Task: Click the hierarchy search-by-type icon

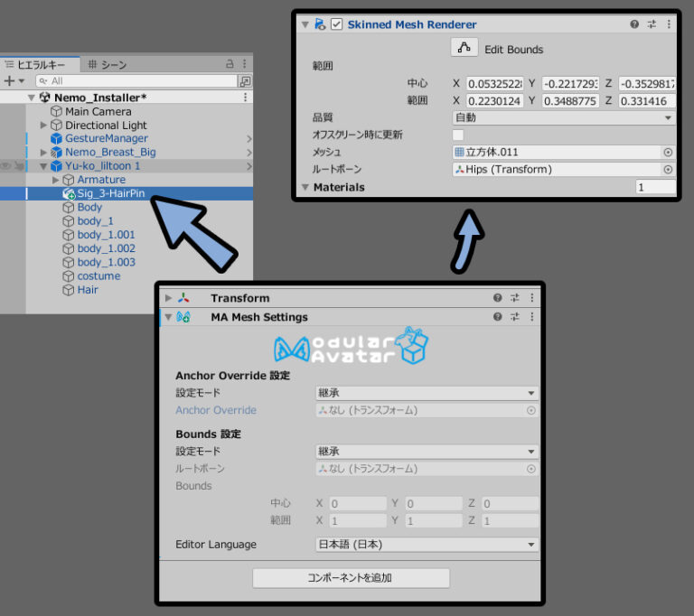Action: pos(245,81)
